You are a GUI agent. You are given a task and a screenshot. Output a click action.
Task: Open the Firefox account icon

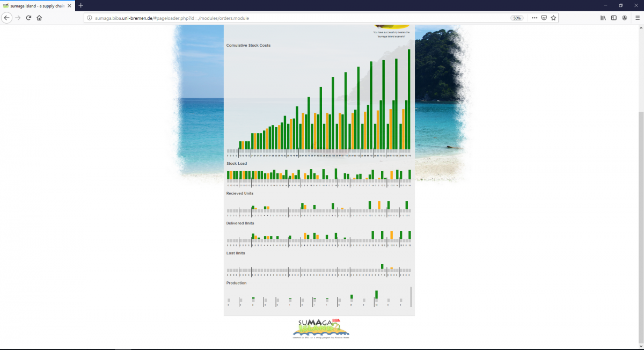pyautogui.click(x=625, y=18)
